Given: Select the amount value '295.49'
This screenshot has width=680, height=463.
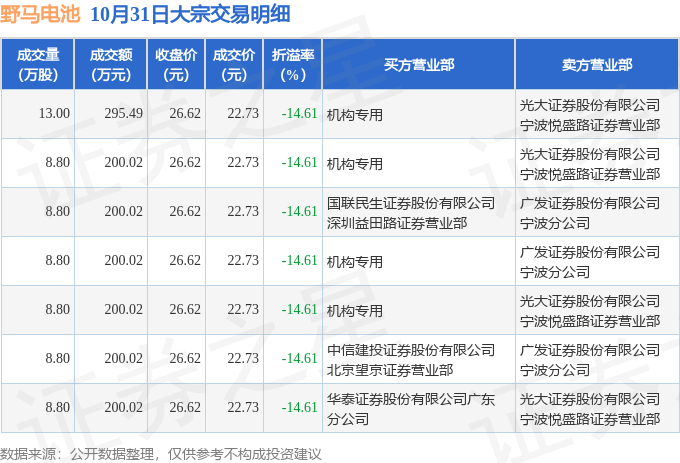Looking at the screenshot, I should 123,114.
